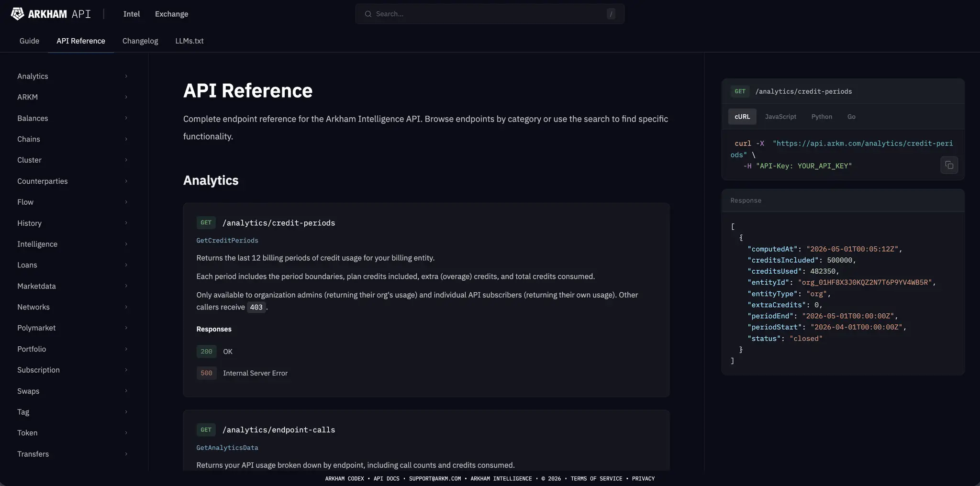
Task: Click the Response panel header
Action: tap(843, 200)
